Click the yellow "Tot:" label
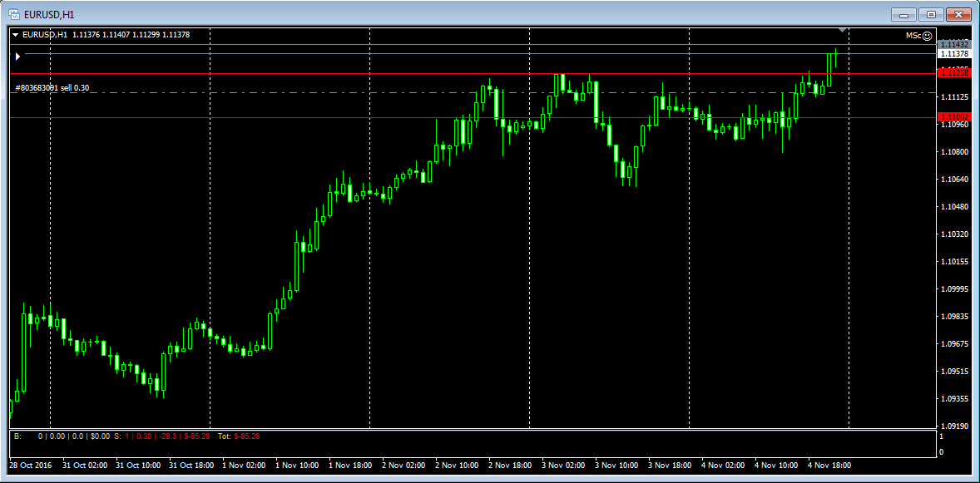The height and width of the screenshot is (483, 980). 225,436
